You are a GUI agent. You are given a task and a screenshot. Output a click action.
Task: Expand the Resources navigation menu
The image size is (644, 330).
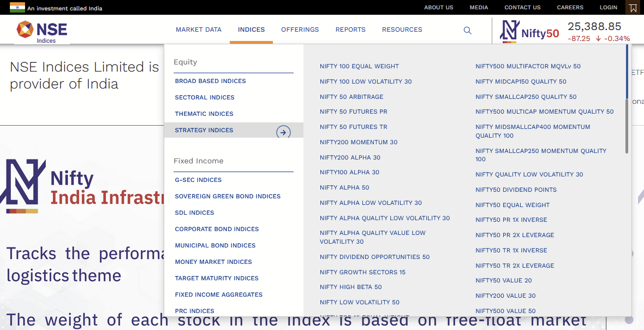pos(402,30)
